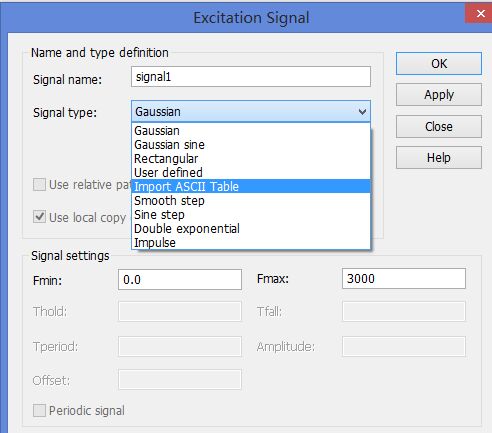Select Impulse from signal type list
Viewport: 492px width, 433px height.
tap(251, 243)
